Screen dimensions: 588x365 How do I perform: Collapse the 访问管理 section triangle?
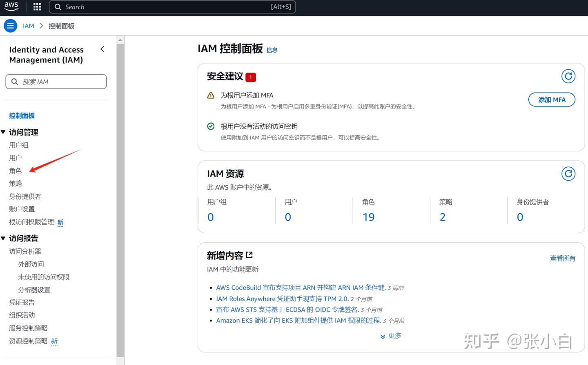pos(3,132)
